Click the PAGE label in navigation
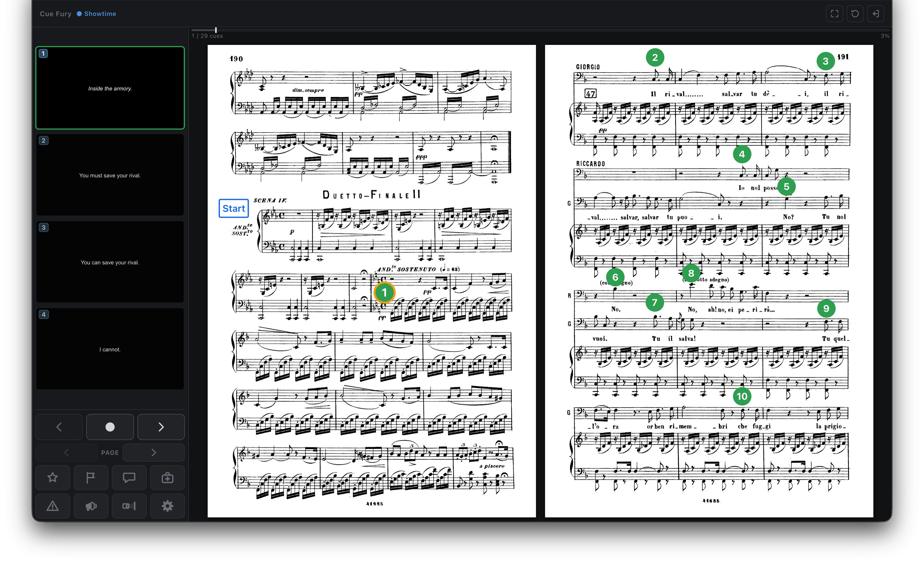This screenshot has height=564, width=924. [x=110, y=452]
